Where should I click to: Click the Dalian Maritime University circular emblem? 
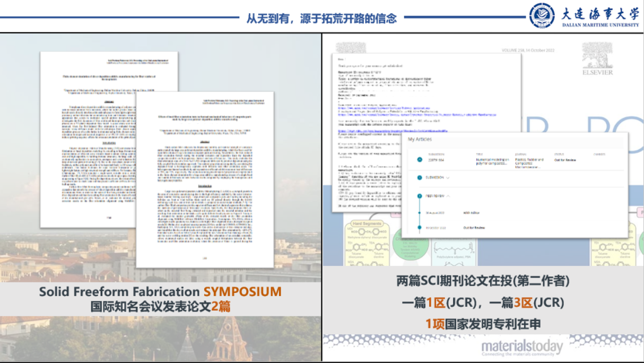542,15
